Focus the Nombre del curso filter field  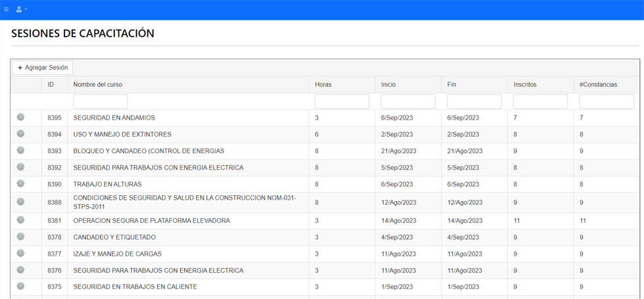point(100,102)
